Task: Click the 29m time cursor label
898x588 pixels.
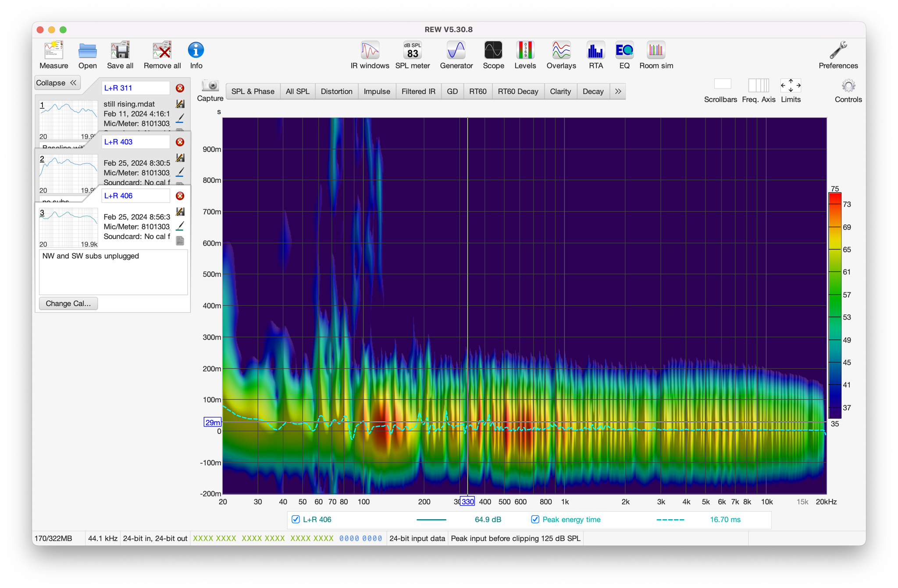Action: pos(213,422)
